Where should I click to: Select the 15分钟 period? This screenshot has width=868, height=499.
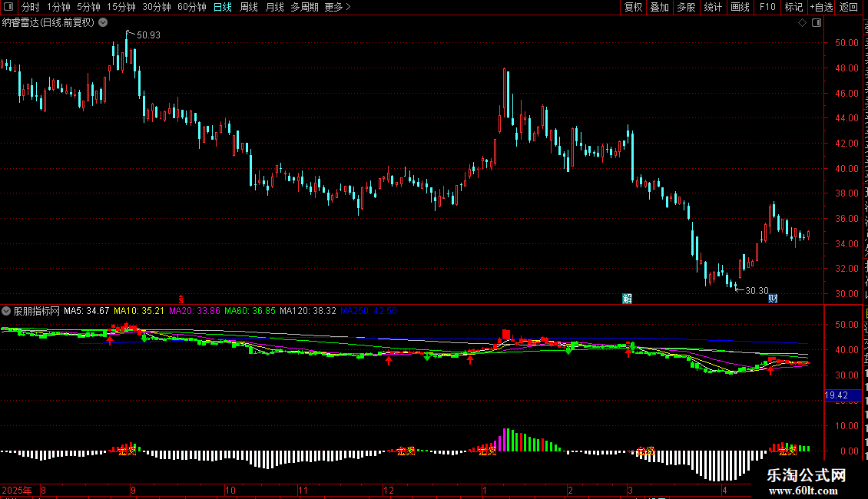[121, 7]
